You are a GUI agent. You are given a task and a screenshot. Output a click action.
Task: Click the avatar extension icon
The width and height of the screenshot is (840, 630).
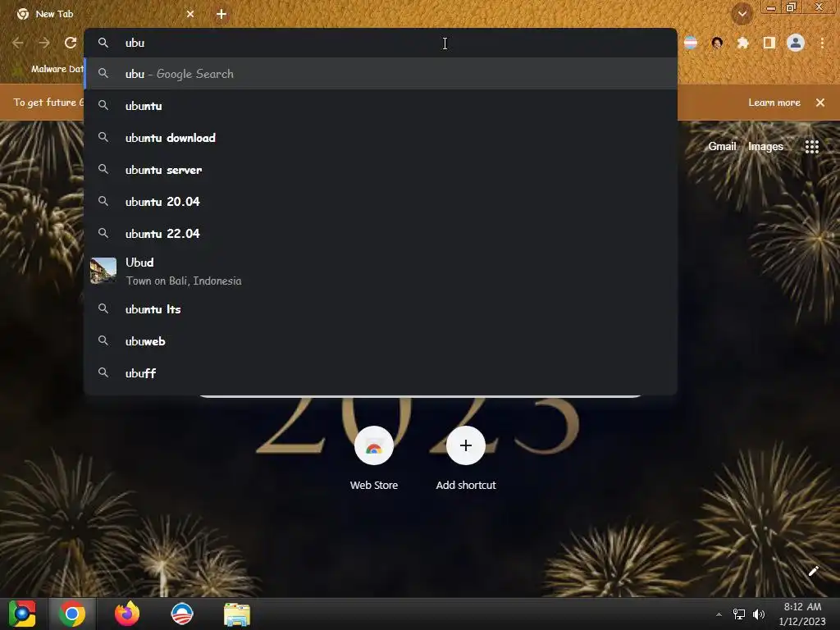[x=717, y=43]
